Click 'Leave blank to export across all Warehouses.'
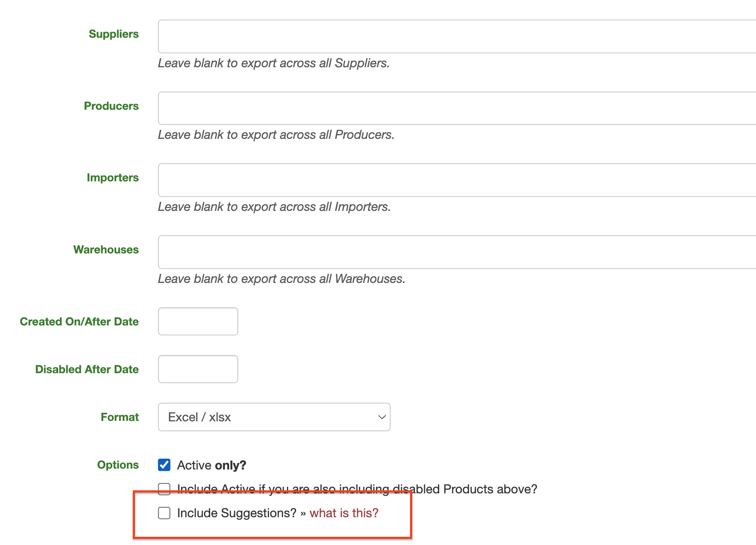This screenshot has width=756, height=545. (282, 279)
